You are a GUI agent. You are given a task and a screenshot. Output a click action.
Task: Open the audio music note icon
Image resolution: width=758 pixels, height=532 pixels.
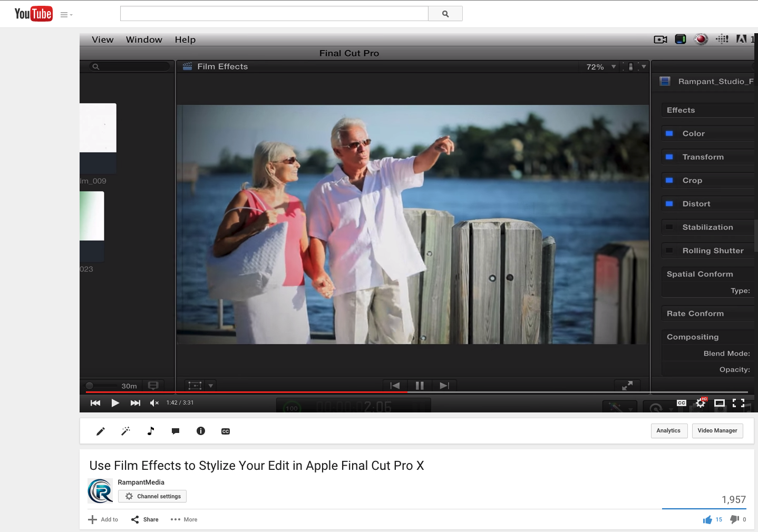151,431
